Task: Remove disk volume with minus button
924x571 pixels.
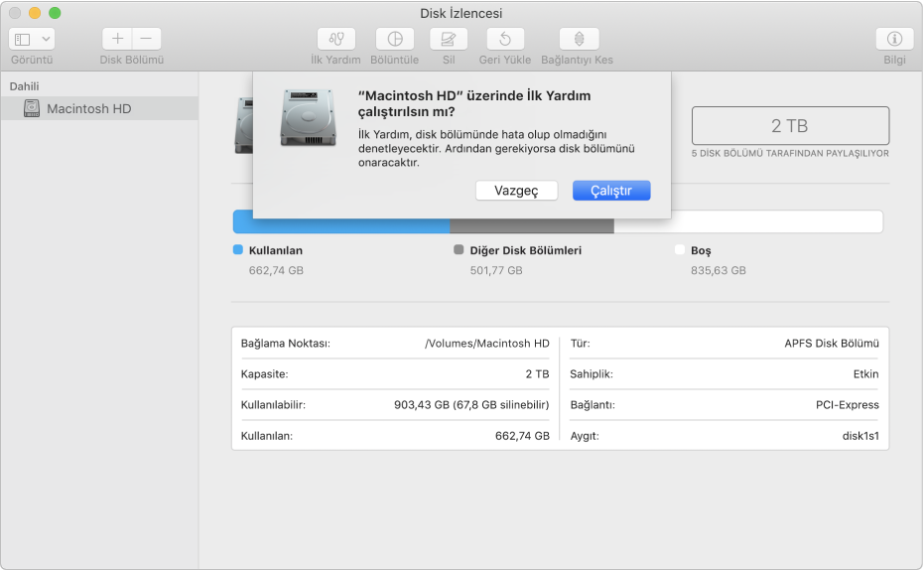Action: (x=146, y=39)
